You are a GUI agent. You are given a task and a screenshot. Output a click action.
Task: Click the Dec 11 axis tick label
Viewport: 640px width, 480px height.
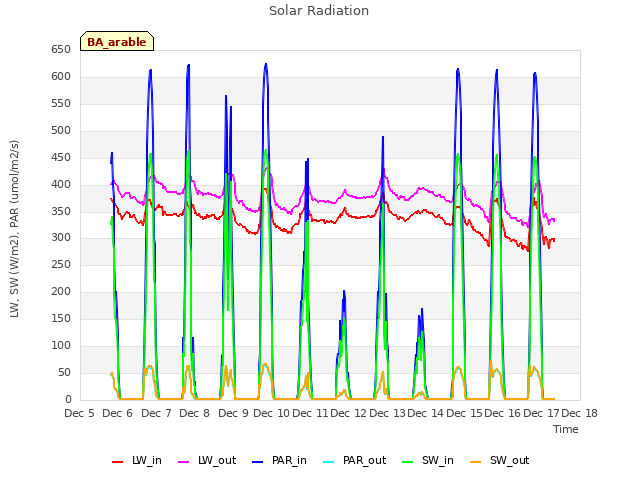[x=310, y=413]
